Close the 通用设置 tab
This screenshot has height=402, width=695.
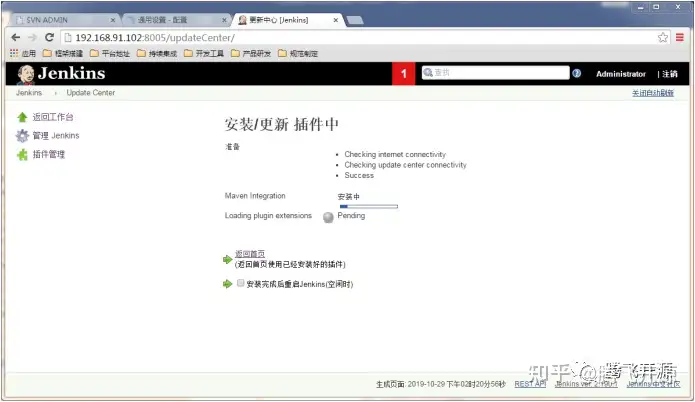(x=224, y=20)
